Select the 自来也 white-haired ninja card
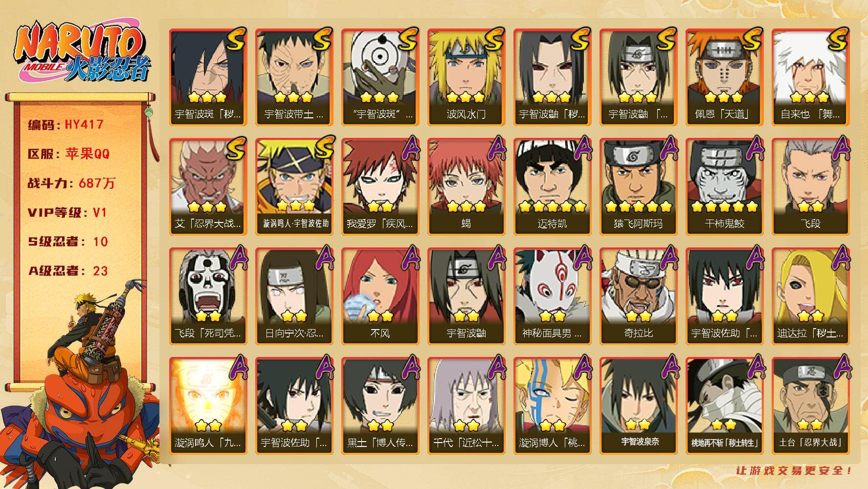868x489 pixels. point(810,77)
